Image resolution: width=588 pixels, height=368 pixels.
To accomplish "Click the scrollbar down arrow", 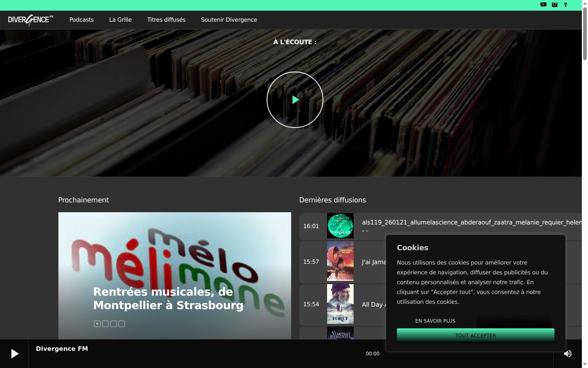I will [585, 364].
